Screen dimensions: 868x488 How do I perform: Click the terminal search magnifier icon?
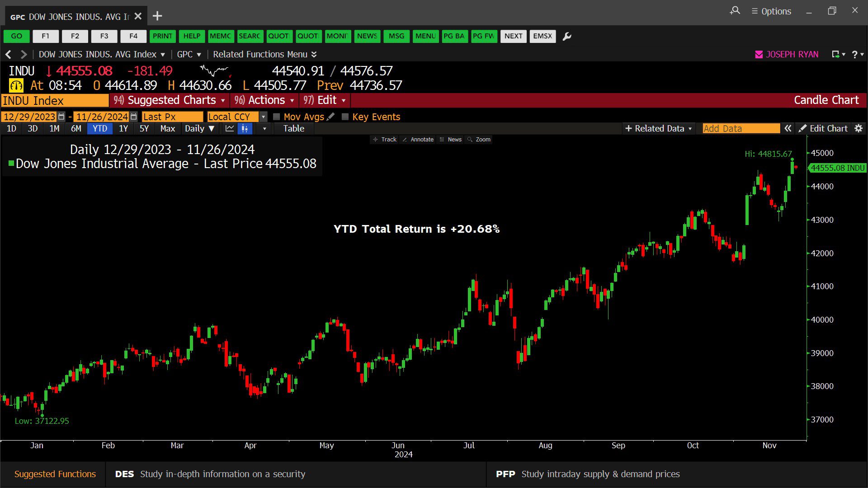point(735,10)
